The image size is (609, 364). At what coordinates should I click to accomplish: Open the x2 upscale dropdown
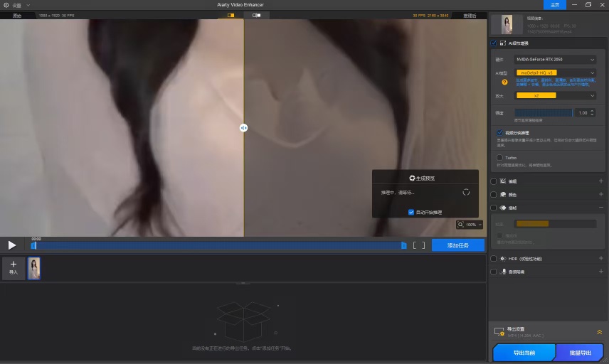555,95
